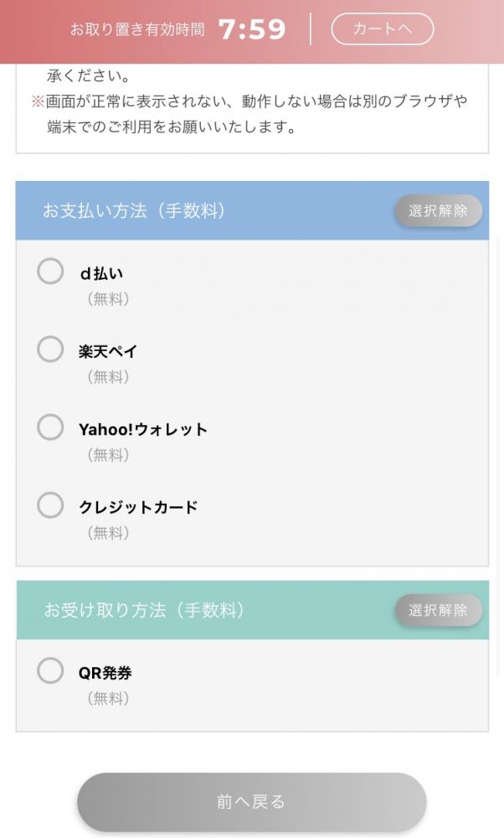Clear receipt method selection with 選択解除
The image size is (504, 838).
coord(438,611)
